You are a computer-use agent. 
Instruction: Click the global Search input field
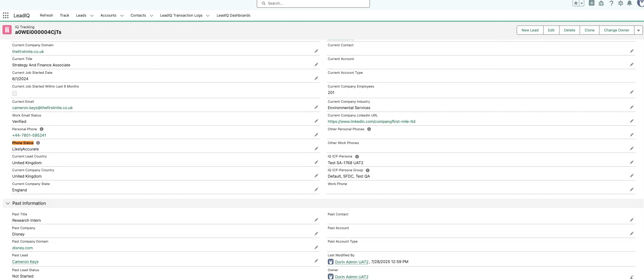coord(313,4)
